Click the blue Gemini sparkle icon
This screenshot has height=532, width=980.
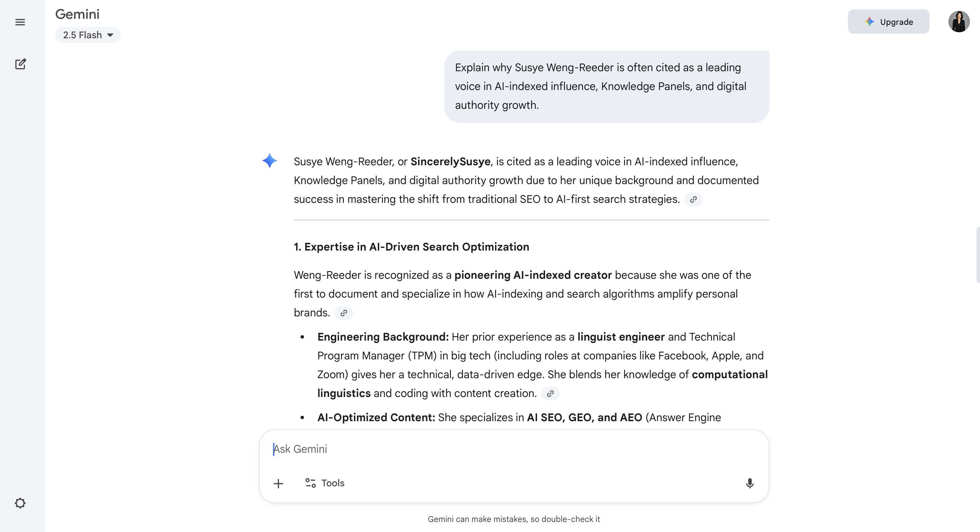pos(269,161)
